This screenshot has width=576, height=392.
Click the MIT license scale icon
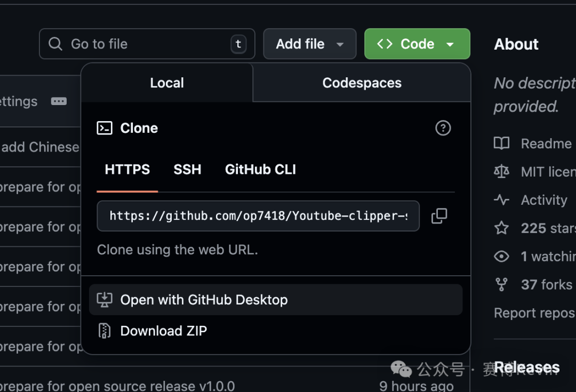pyautogui.click(x=501, y=172)
